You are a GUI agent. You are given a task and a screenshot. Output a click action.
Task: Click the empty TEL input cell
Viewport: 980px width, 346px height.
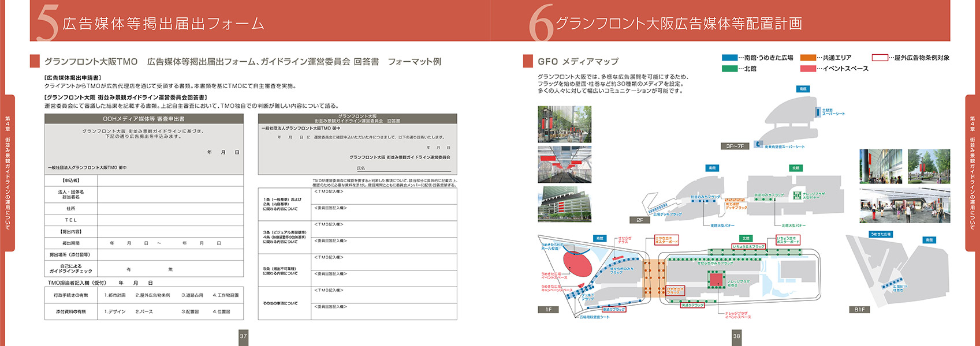point(170,220)
